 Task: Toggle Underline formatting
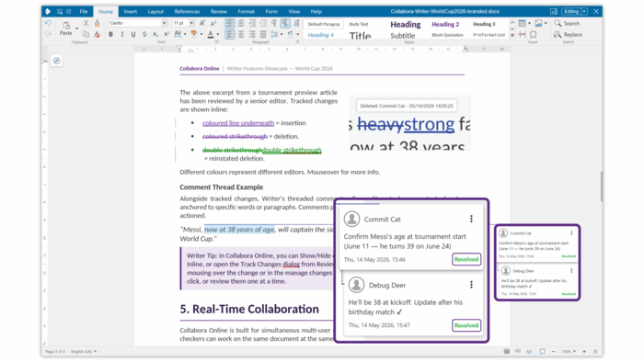click(x=133, y=34)
